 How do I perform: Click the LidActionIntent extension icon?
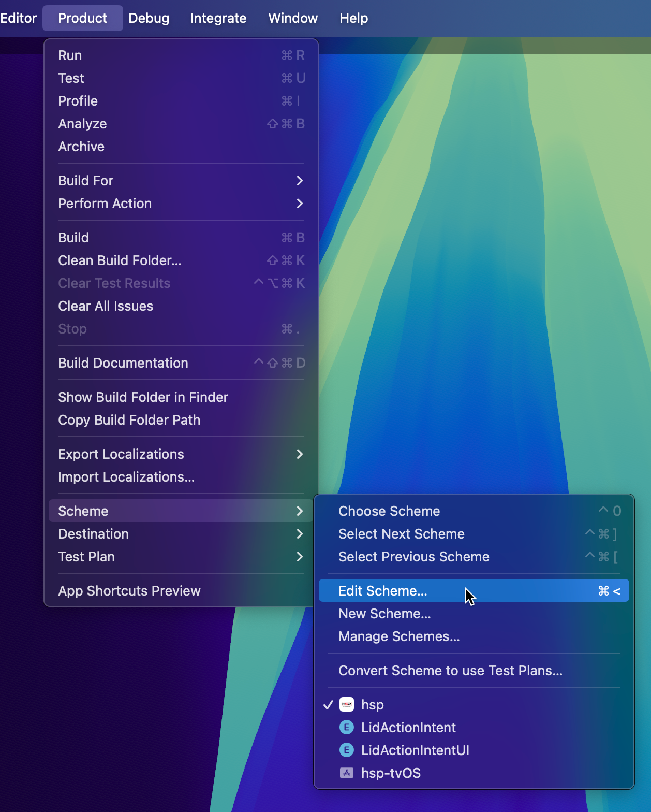[346, 727]
